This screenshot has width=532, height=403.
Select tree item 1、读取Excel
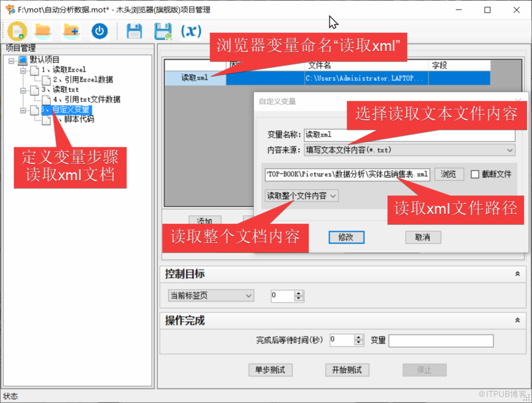click(x=63, y=69)
